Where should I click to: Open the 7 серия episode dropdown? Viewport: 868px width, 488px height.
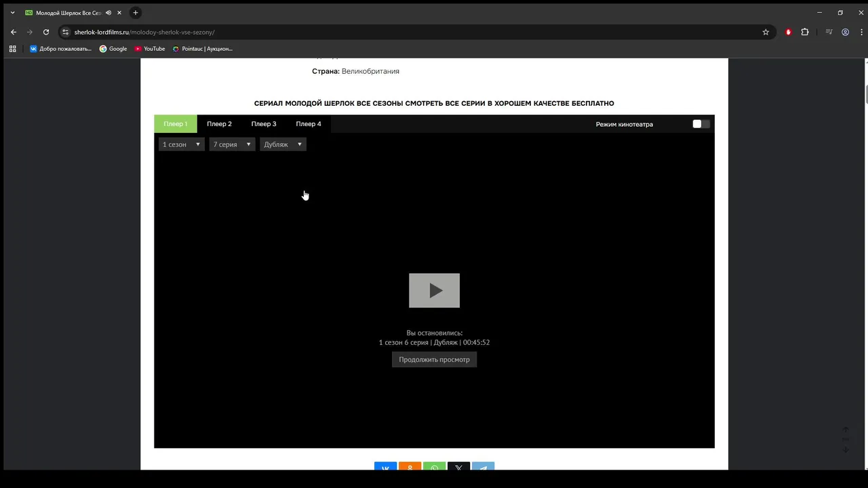[x=232, y=144]
